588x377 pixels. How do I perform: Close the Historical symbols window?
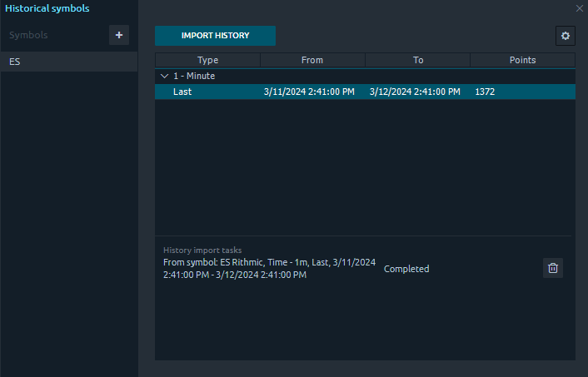point(580,8)
